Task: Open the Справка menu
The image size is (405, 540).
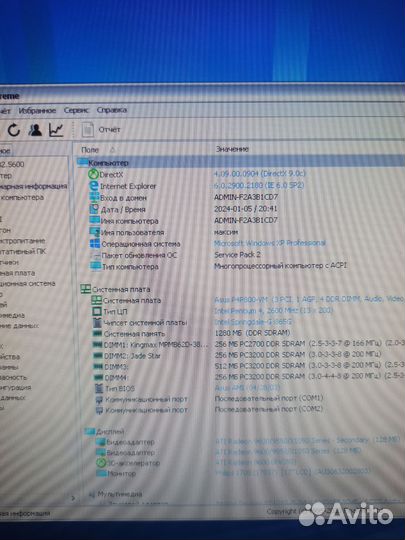Action: 112,110
